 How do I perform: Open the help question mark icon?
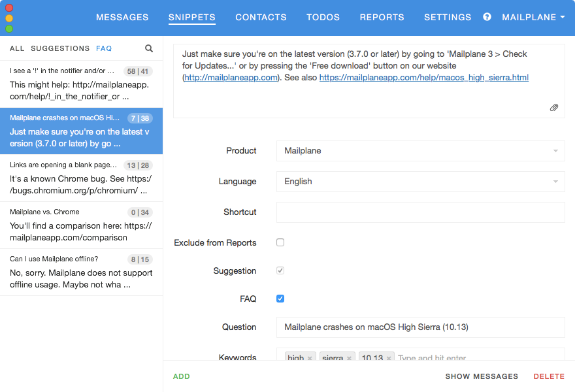click(x=487, y=17)
